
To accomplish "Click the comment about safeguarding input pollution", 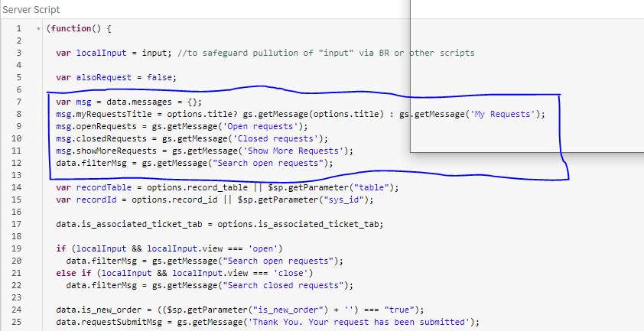I will click(326, 53).
